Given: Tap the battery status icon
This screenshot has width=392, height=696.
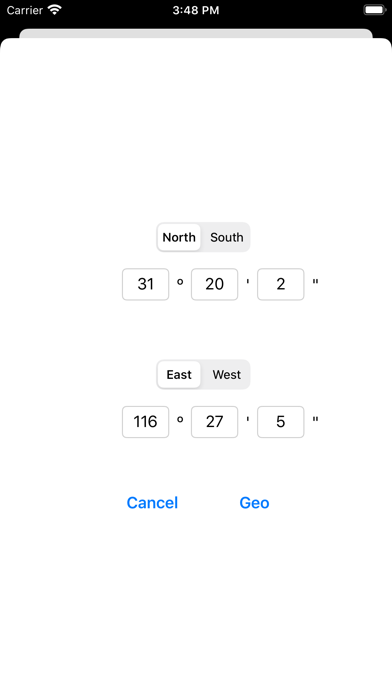Looking at the screenshot, I should point(375,10).
